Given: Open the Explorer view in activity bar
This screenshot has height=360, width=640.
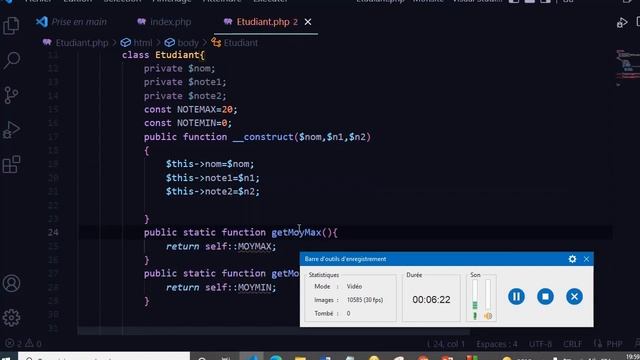Looking at the screenshot, I should click(x=11, y=26).
